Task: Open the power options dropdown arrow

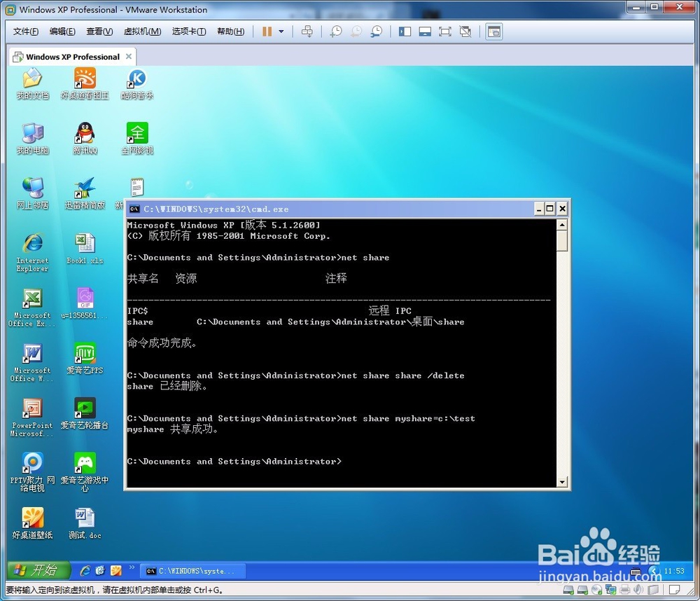Action: pyautogui.click(x=281, y=32)
